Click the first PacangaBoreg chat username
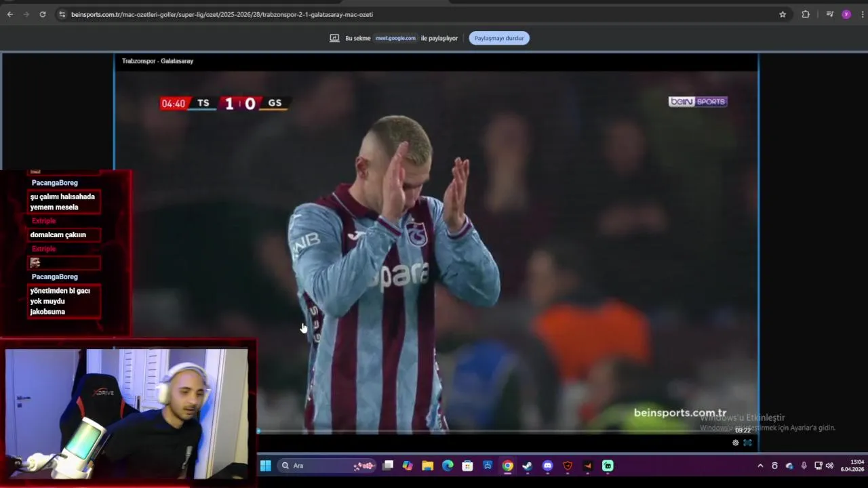The width and height of the screenshot is (868, 488). pyautogui.click(x=54, y=183)
